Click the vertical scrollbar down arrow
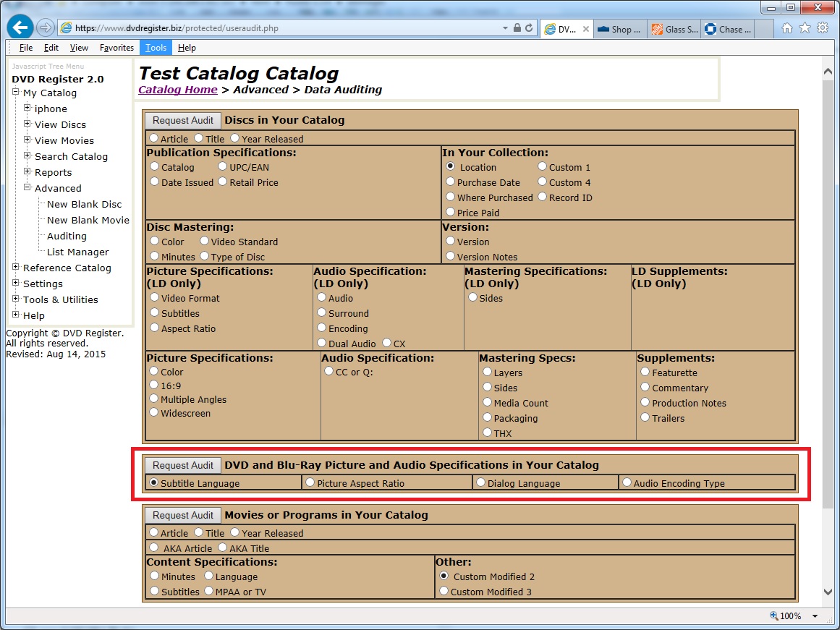The height and width of the screenshot is (630, 840). coord(828,592)
